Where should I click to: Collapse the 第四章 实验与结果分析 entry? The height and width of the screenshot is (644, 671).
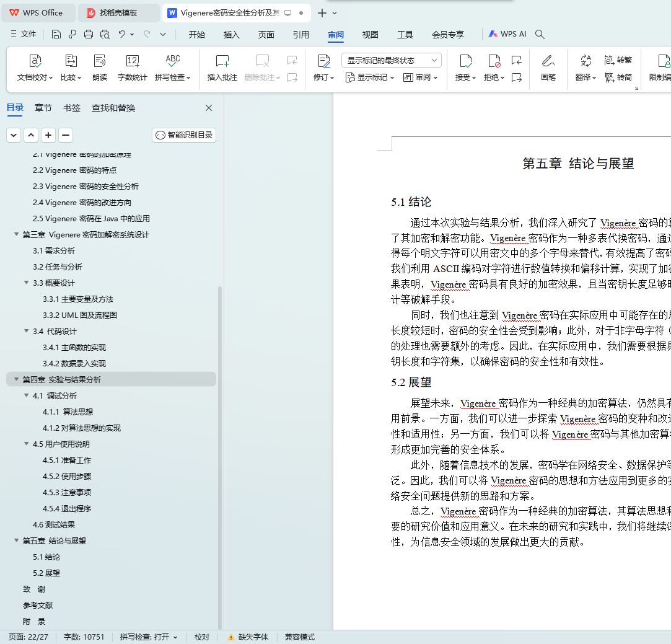tap(16, 379)
